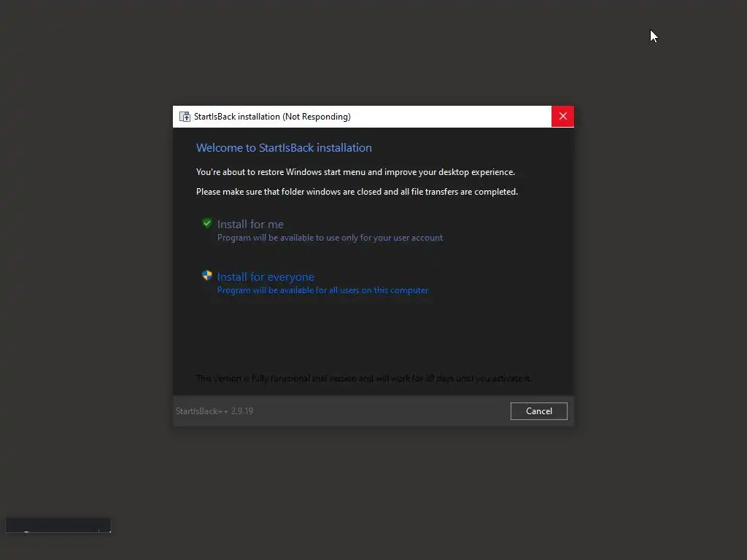Click the StartIsBack++ 2.9.19 version label
The image size is (747, 560).
(214, 411)
